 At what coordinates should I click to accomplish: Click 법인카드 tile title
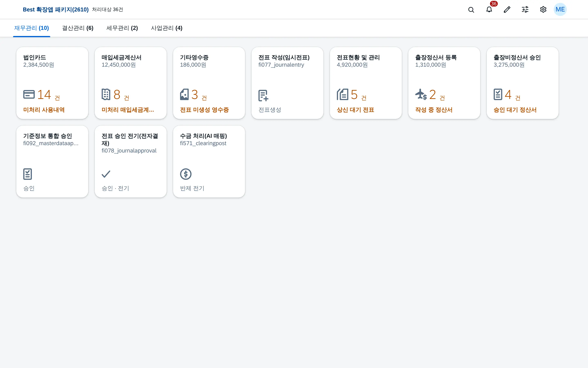[35, 57]
